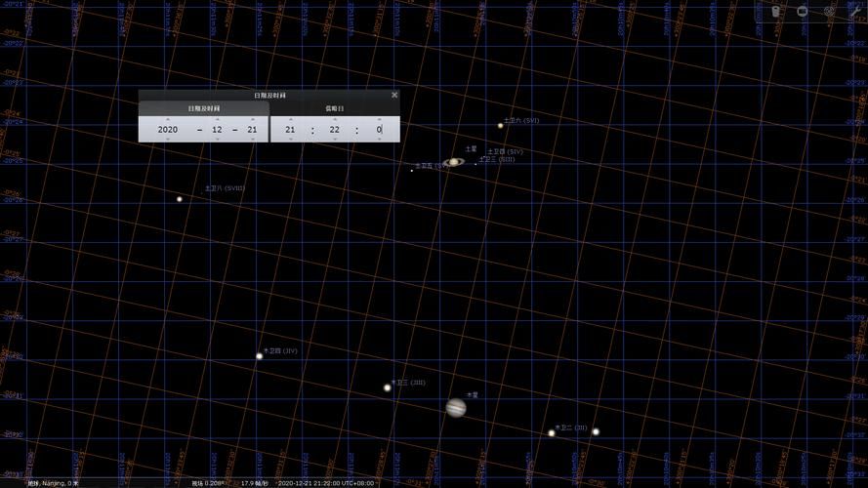
Task: Close the date and time dialog
Action: point(394,96)
